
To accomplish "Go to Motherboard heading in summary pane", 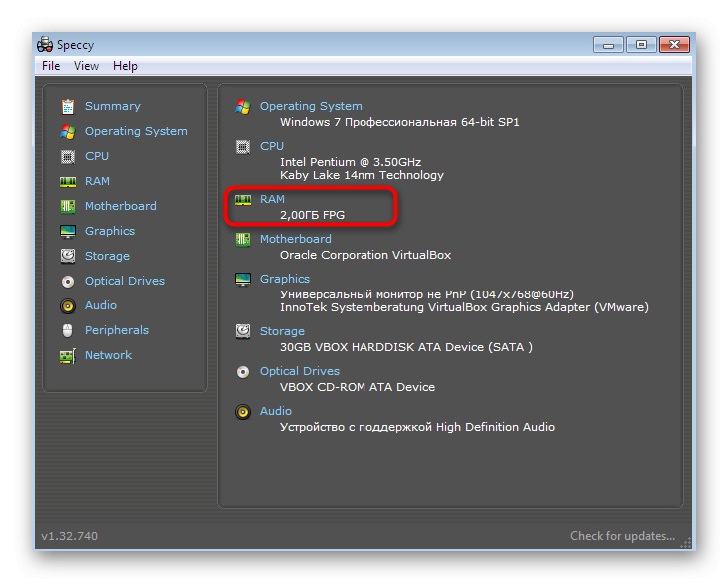I will 296,239.
